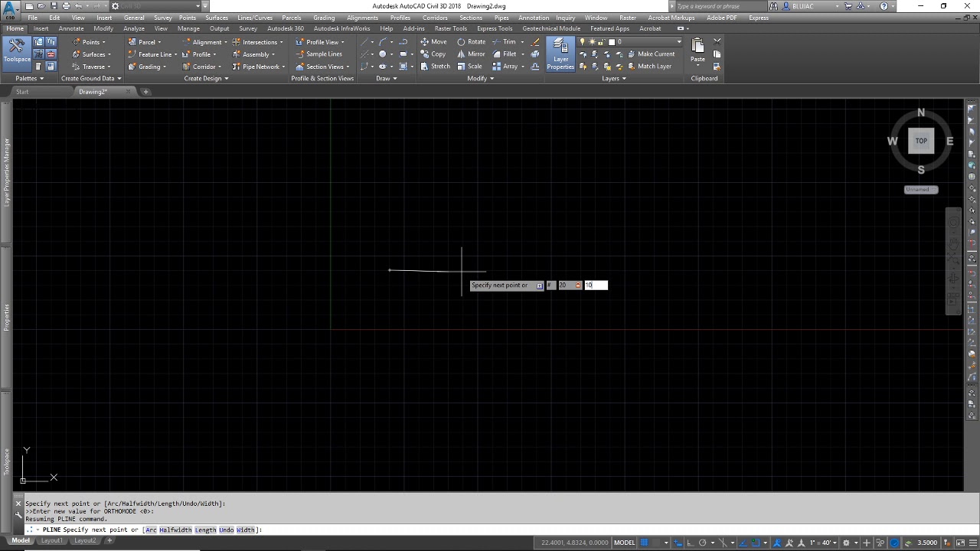980x551 pixels.
Task: Click the Trim tool
Action: (504, 42)
